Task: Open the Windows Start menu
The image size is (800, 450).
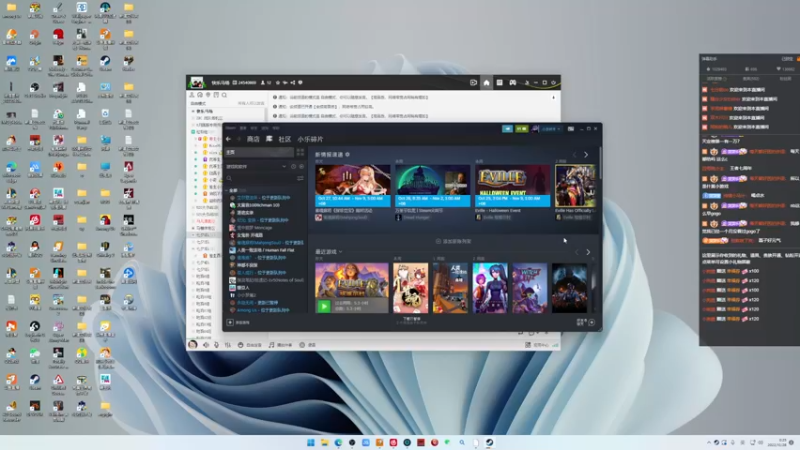Action: [x=310, y=442]
